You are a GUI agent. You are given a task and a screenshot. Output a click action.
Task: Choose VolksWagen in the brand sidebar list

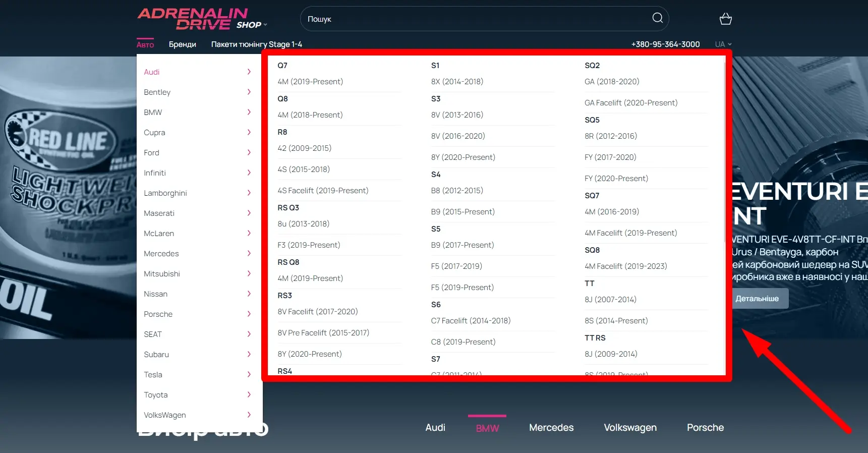(165, 415)
